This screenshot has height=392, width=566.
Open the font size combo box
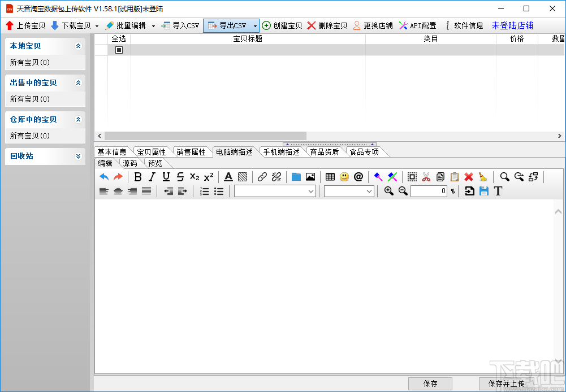[x=349, y=191]
